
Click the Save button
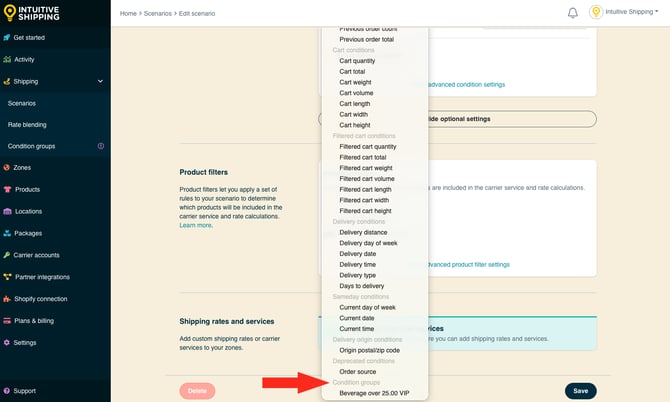(x=580, y=390)
